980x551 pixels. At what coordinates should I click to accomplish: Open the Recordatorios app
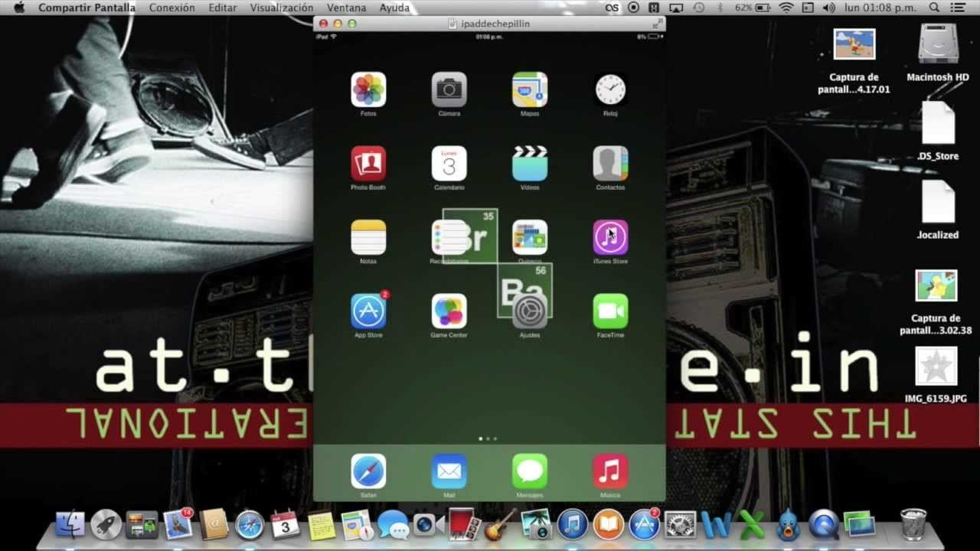(449, 237)
